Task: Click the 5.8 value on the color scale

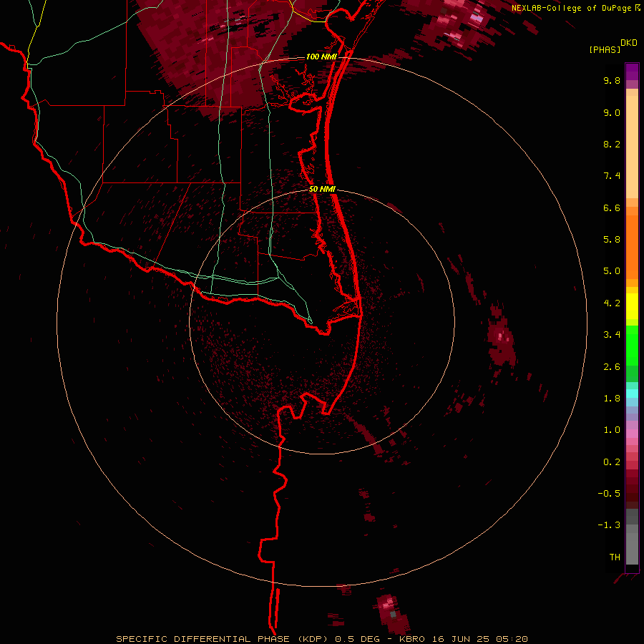Action: click(x=612, y=240)
